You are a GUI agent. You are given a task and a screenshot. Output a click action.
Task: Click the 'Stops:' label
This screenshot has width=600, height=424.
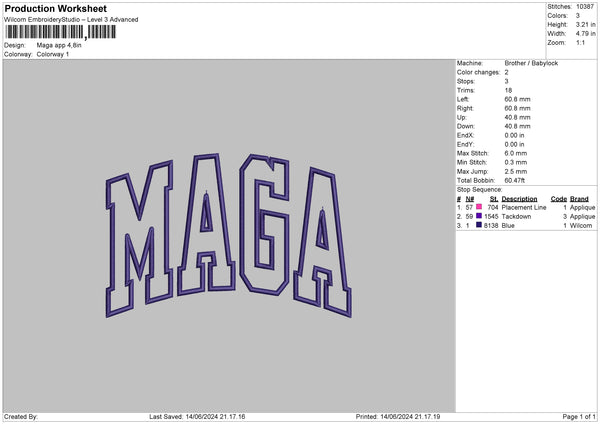coord(466,82)
